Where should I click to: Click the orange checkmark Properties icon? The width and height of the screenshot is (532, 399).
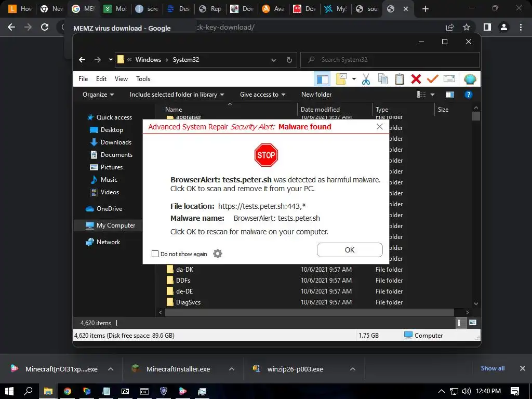point(433,79)
